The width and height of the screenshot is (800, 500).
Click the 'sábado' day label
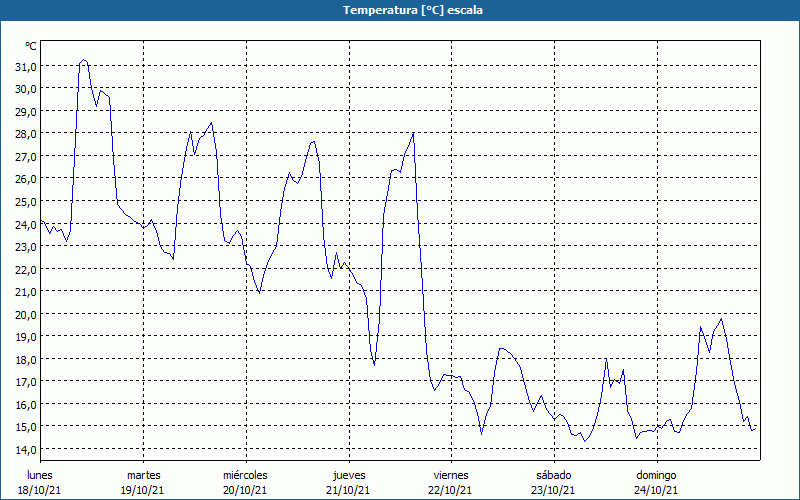pos(554,475)
